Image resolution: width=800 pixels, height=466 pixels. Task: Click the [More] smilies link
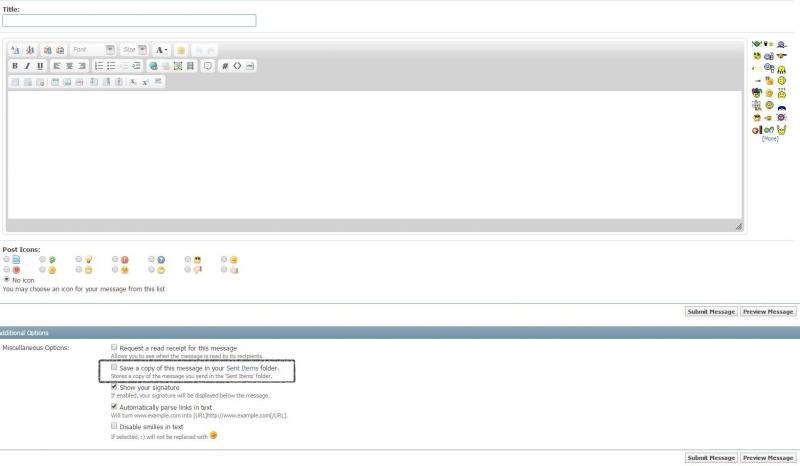(769, 138)
